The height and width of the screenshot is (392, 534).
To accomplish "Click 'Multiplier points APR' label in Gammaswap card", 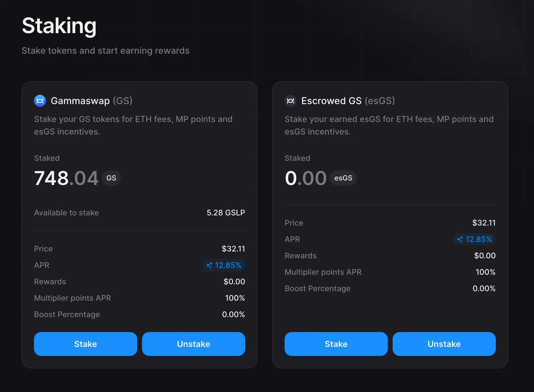I will tap(72, 298).
